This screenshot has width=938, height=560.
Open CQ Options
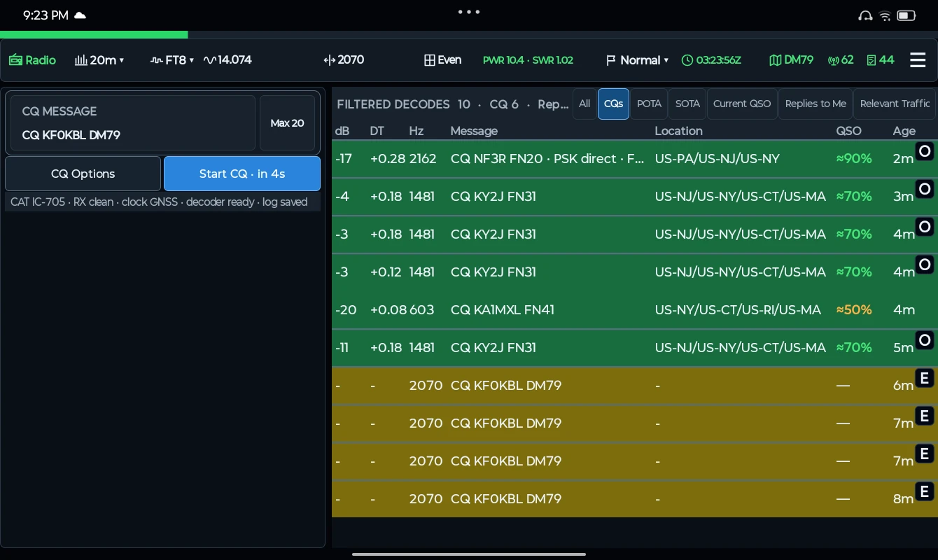[x=83, y=174]
